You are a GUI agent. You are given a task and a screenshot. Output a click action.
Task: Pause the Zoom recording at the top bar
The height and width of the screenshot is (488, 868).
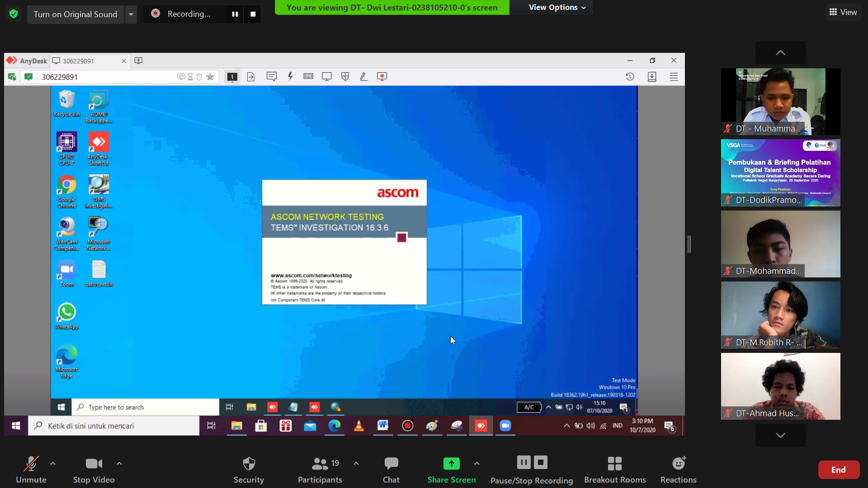[235, 14]
